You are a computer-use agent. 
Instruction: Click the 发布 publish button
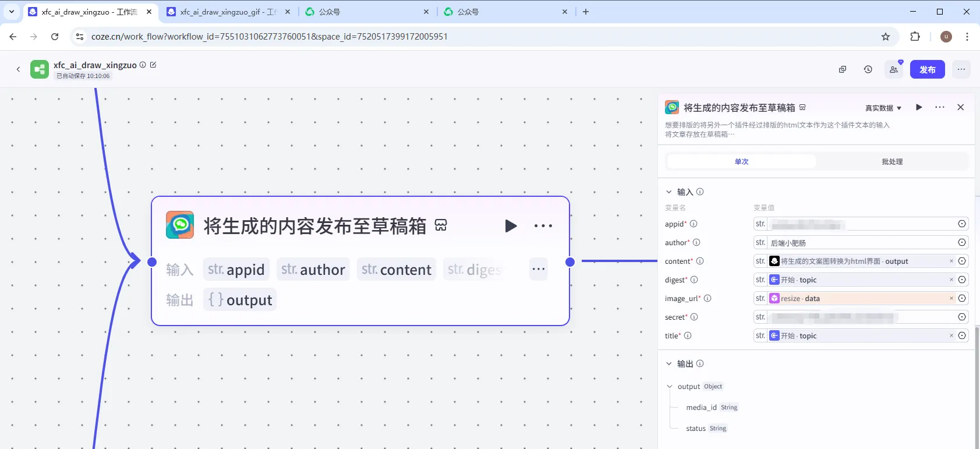[x=927, y=69]
